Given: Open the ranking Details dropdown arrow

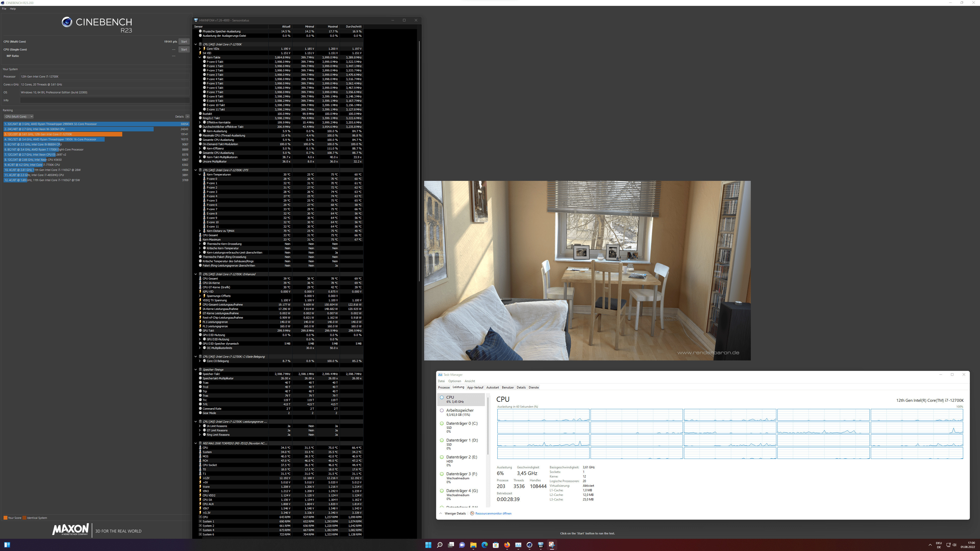Looking at the screenshot, I should [x=188, y=117].
